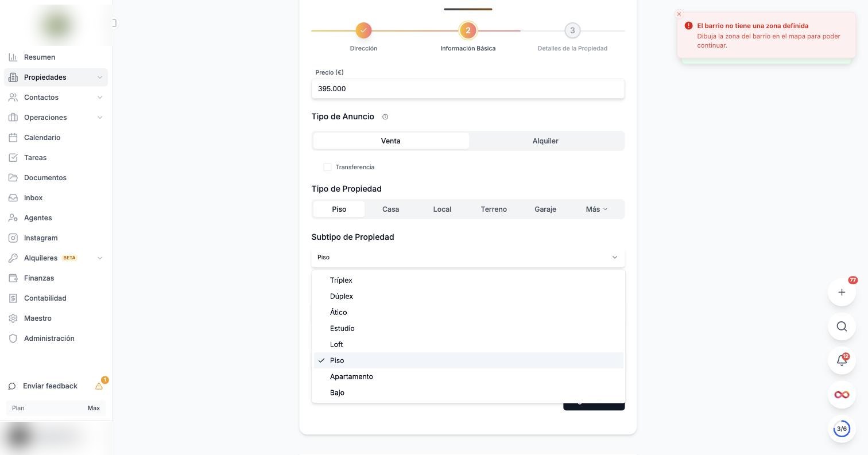Toggle the Transferencia checkbox
868x455 pixels.
tap(327, 167)
